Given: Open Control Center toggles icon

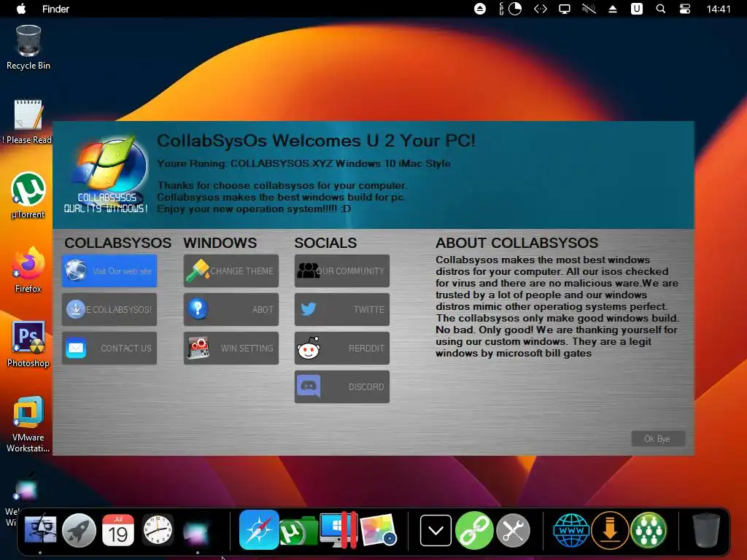Looking at the screenshot, I should 685,9.
